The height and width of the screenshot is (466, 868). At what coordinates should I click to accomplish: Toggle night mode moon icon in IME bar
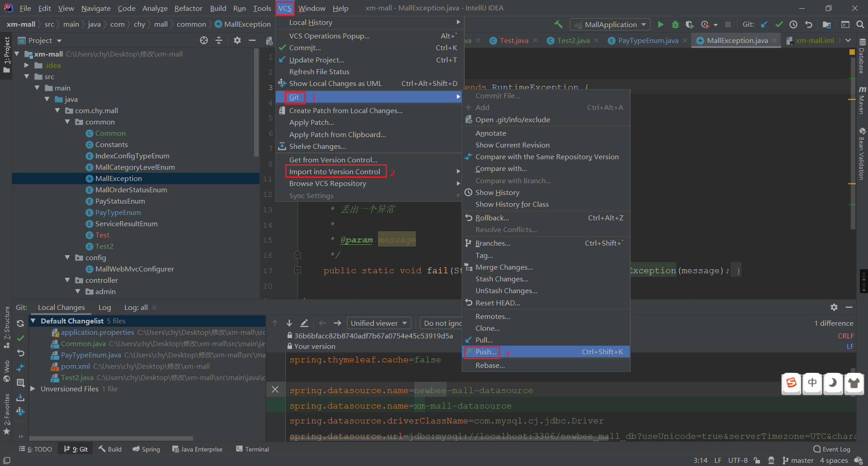tap(833, 383)
